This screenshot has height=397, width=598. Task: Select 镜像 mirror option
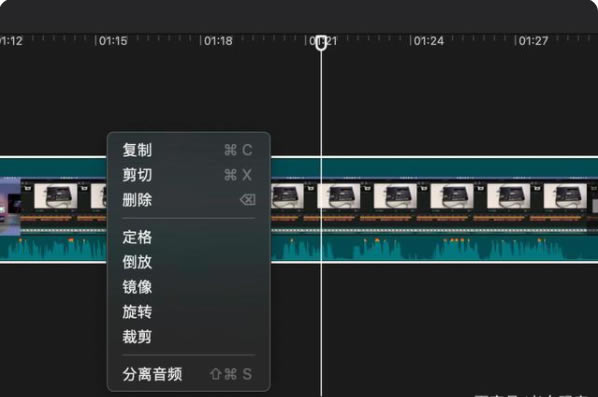189,287
